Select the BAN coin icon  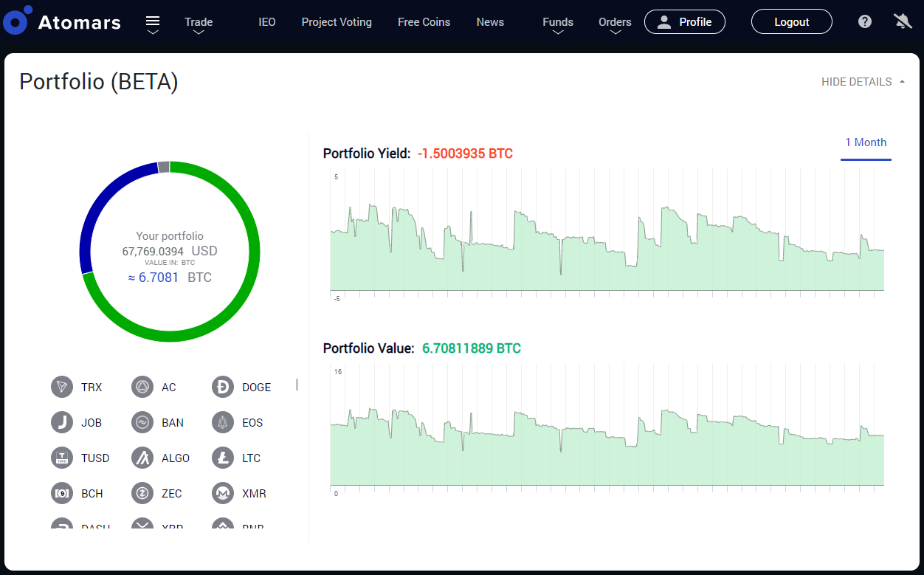[142, 422]
